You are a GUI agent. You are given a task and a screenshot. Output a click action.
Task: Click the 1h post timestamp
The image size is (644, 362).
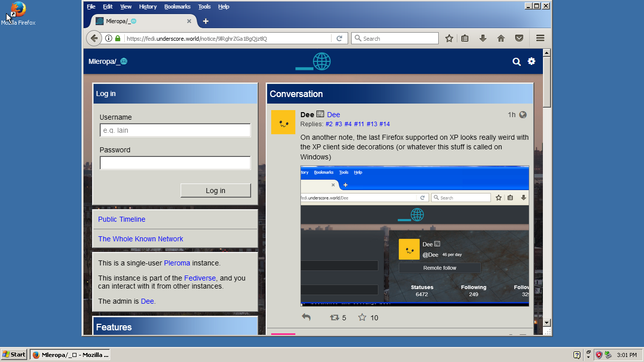pos(512,115)
